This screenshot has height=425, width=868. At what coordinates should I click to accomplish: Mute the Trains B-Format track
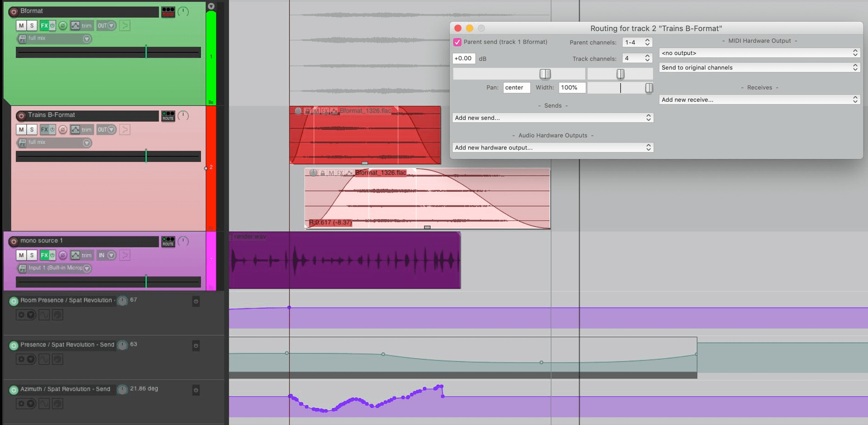(21, 130)
